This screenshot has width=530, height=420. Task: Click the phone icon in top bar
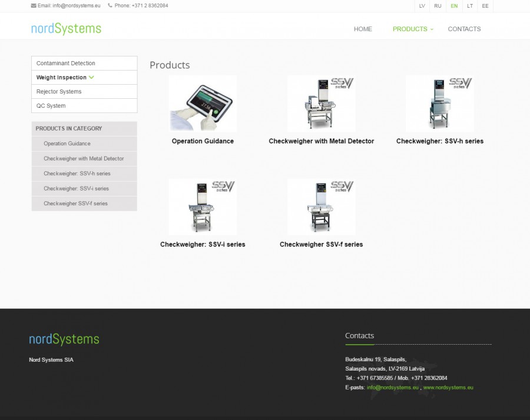[110, 6]
